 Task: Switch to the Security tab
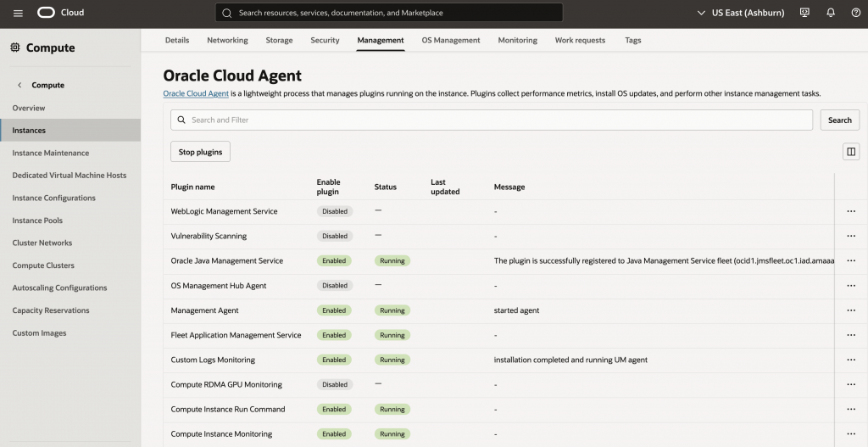click(325, 40)
